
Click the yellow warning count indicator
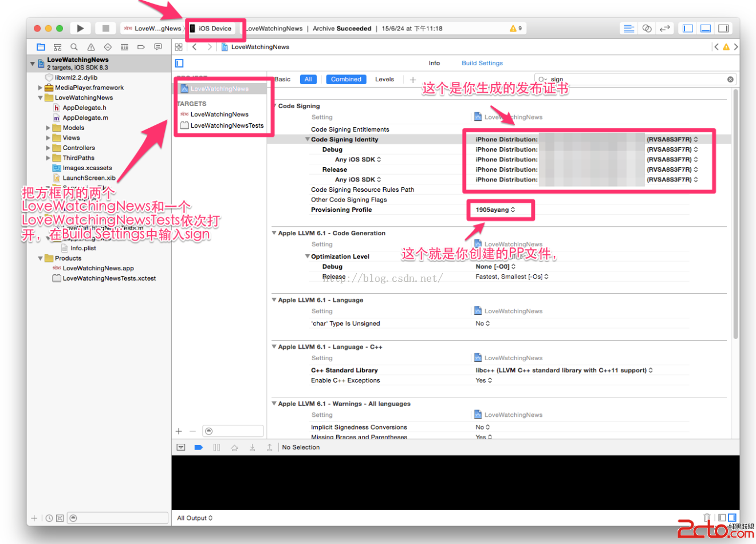[x=515, y=28]
